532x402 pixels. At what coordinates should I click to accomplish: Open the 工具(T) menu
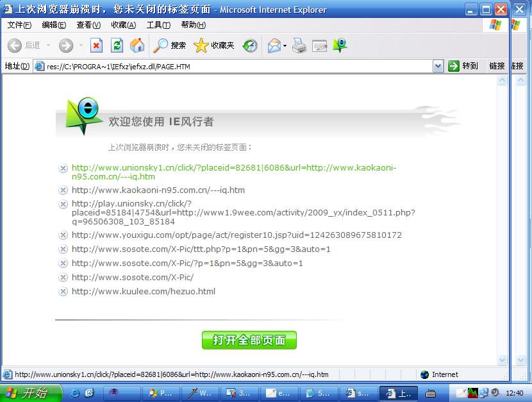158,25
